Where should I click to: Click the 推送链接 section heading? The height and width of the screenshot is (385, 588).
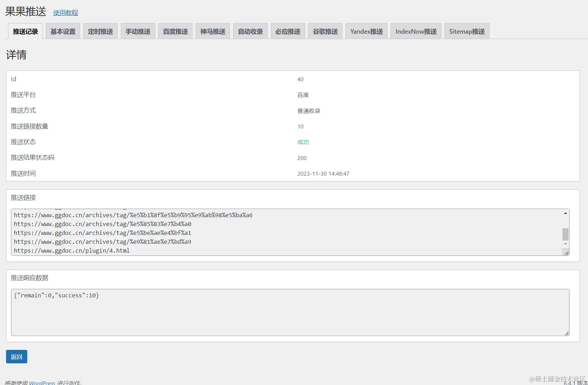pyautogui.click(x=23, y=198)
